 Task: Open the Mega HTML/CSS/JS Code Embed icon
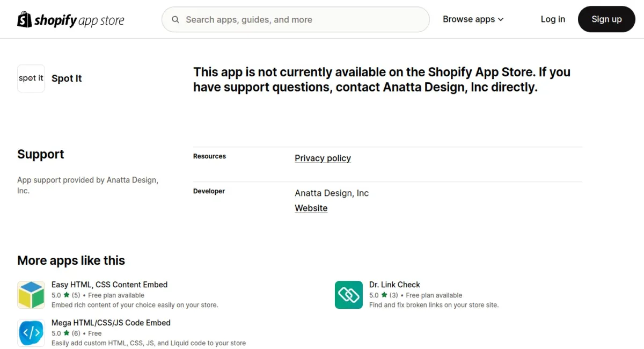click(31, 333)
